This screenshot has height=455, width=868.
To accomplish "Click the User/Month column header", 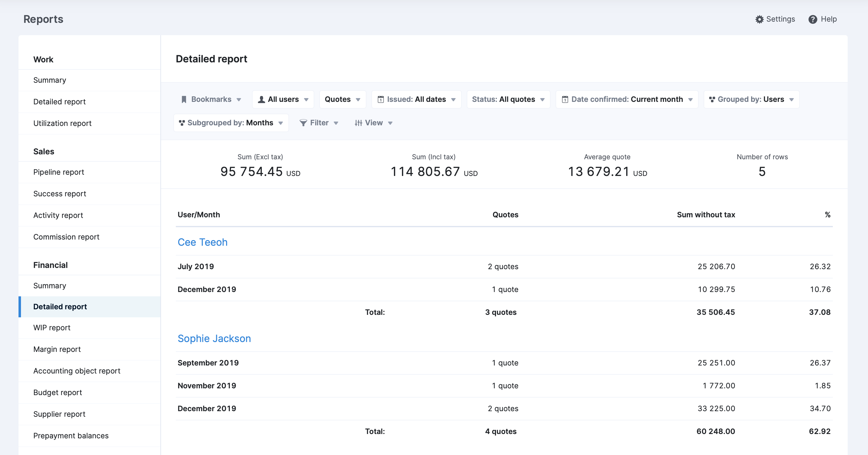I will (199, 215).
